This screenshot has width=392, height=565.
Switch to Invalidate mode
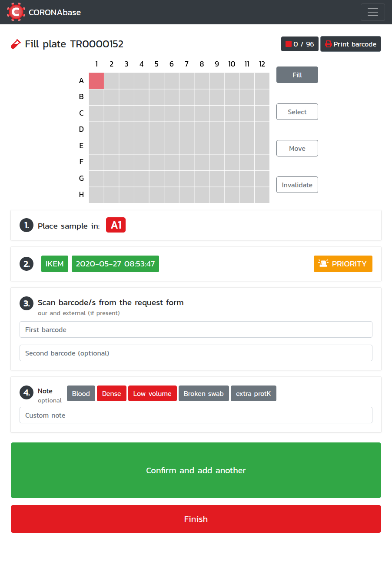pyautogui.click(x=297, y=185)
